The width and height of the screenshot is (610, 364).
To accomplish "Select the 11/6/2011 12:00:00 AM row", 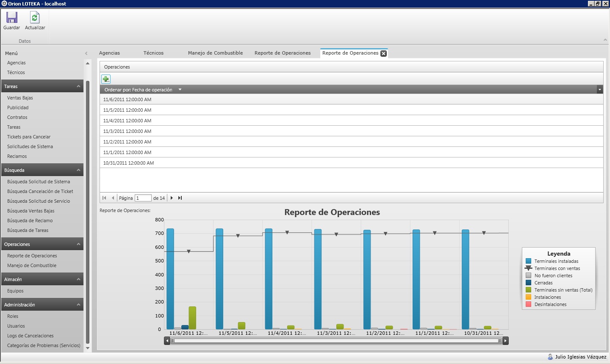I will coord(351,99).
